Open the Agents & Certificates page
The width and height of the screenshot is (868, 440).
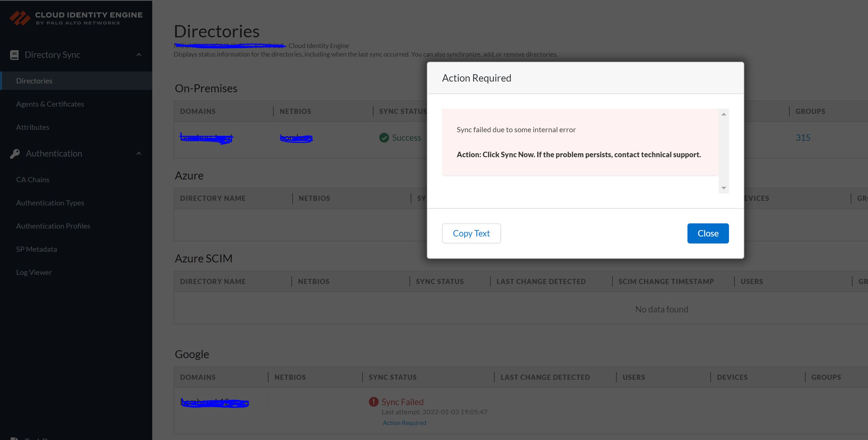pos(50,104)
